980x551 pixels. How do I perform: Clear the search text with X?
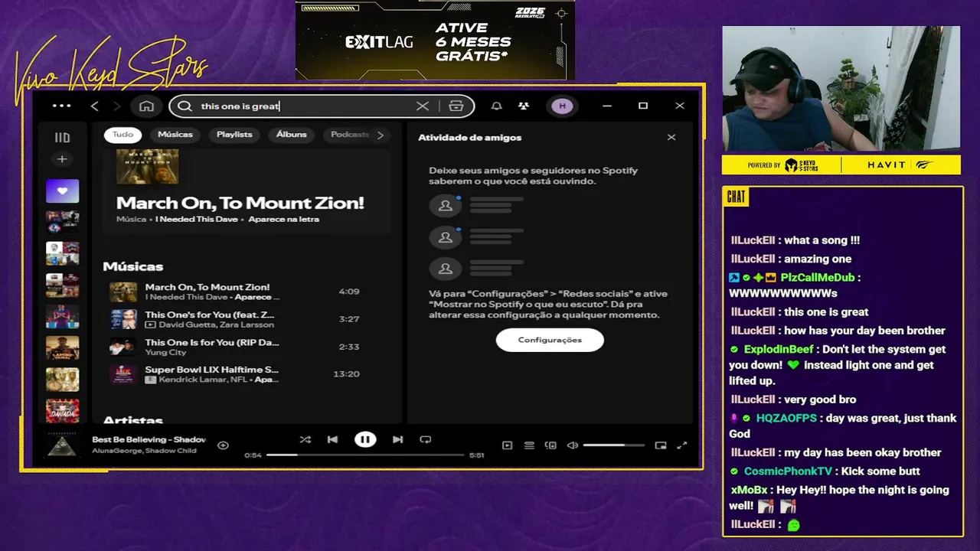coord(423,106)
